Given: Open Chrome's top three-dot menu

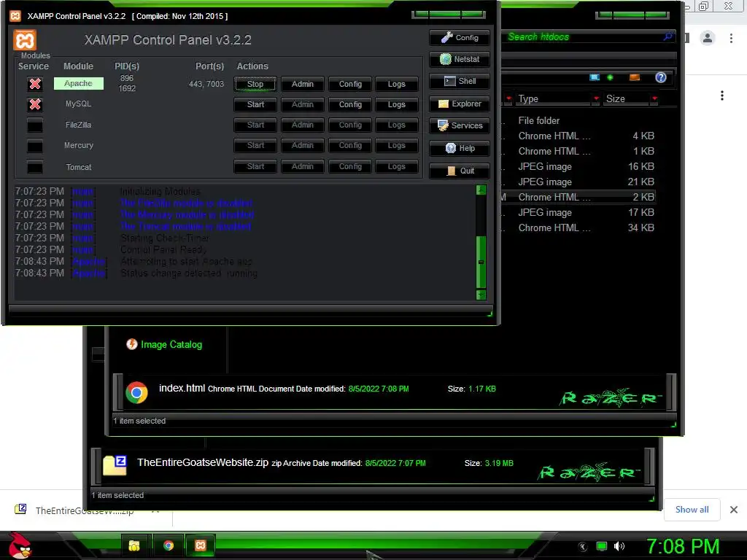Looking at the screenshot, I should tap(731, 38).
